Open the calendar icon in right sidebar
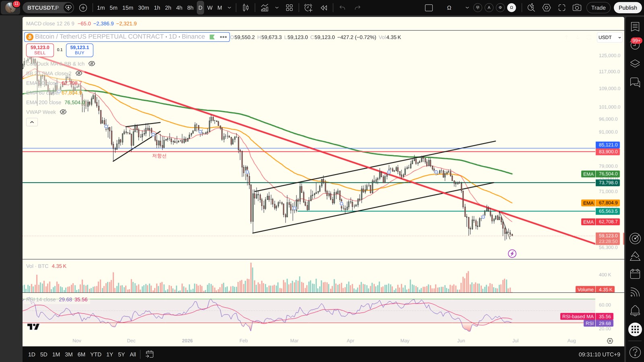The image size is (644, 362). (635, 274)
